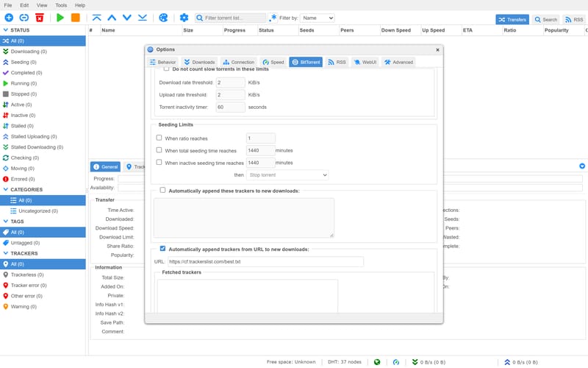
Task: Uncheck Automatically append trackers from URL
Action: tap(162, 249)
